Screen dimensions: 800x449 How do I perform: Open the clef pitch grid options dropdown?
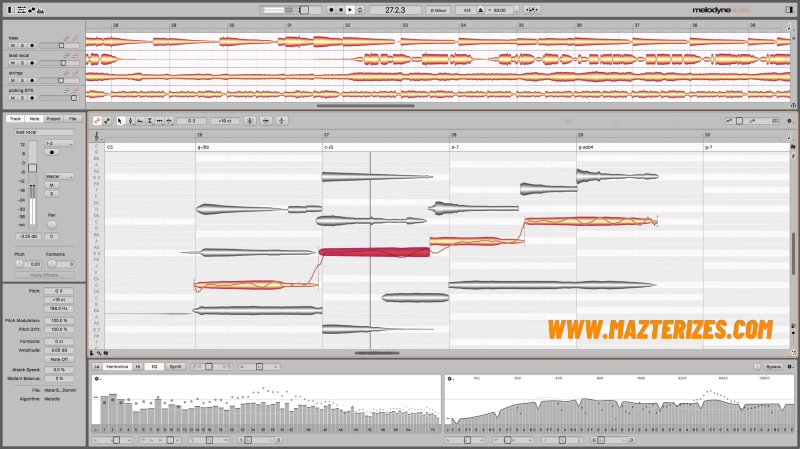pyautogui.click(x=97, y=136)
